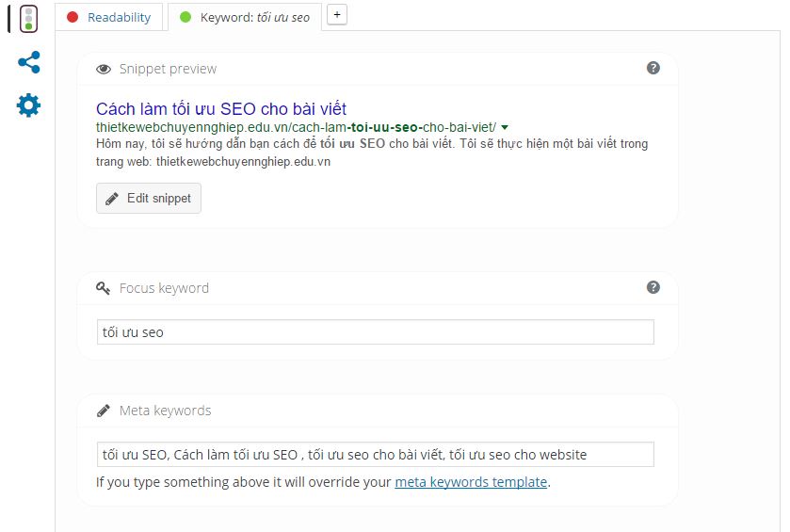Open the snippet title link
This screenshot has width=790, height=532.
[221, 108]
